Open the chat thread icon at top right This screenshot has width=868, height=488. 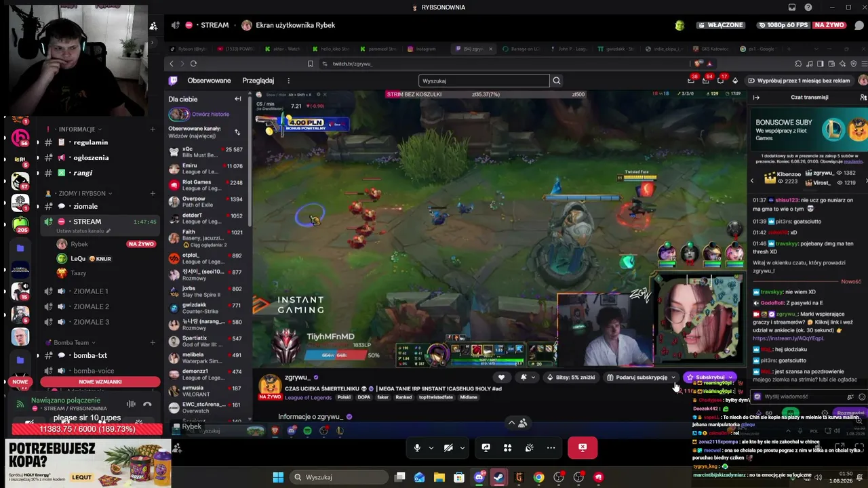coord(859,25)
